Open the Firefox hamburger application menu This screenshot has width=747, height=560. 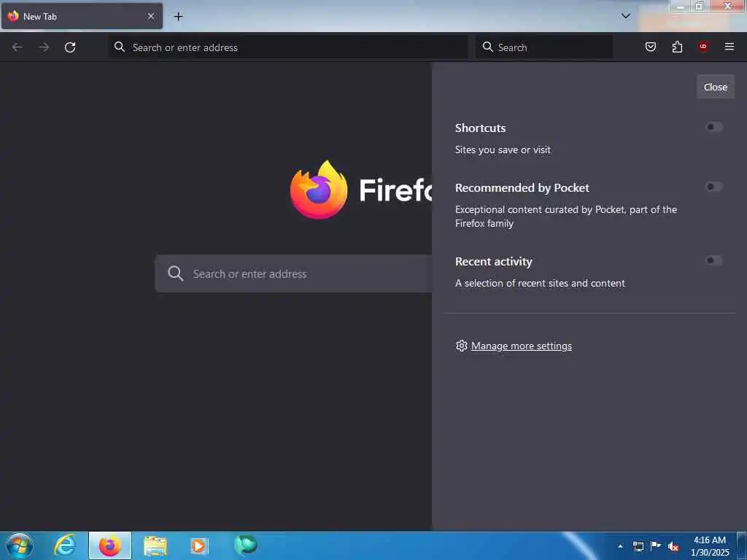[729, 47]
